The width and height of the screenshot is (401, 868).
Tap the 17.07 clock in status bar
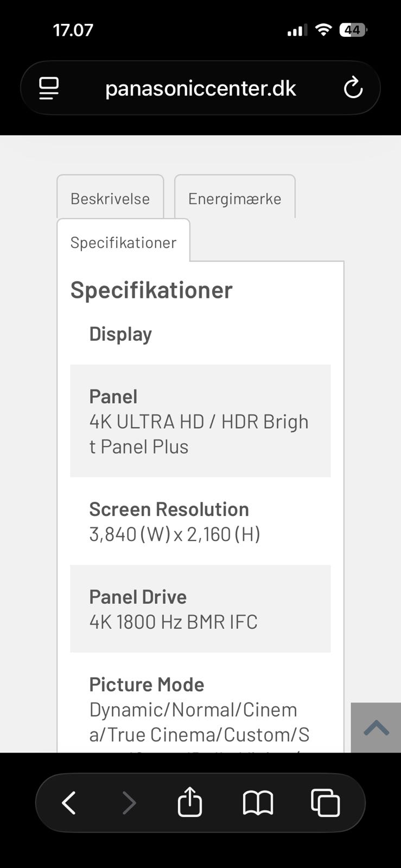coord(73,30)
